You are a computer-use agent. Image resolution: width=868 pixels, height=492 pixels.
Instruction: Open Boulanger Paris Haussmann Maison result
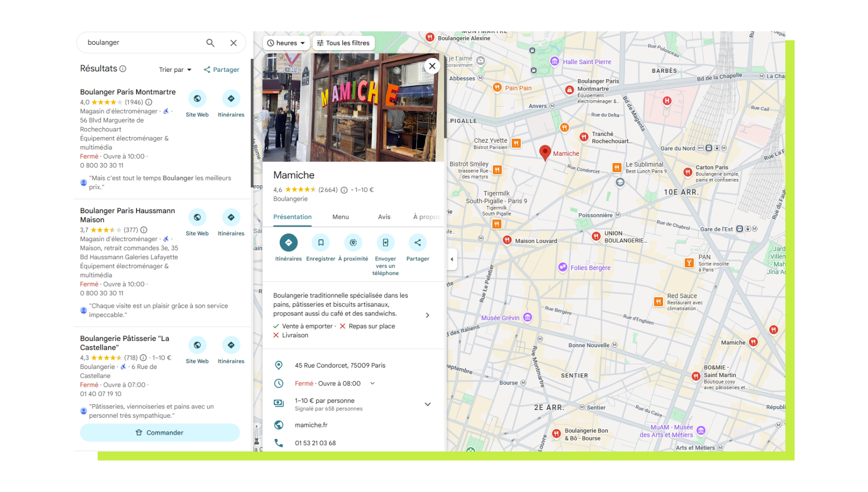127,215
